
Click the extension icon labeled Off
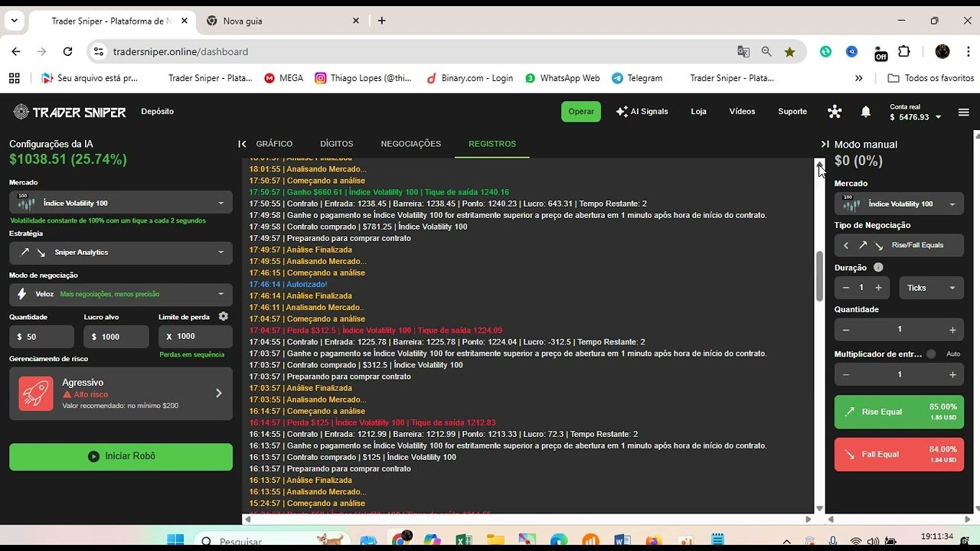point(880,52)
